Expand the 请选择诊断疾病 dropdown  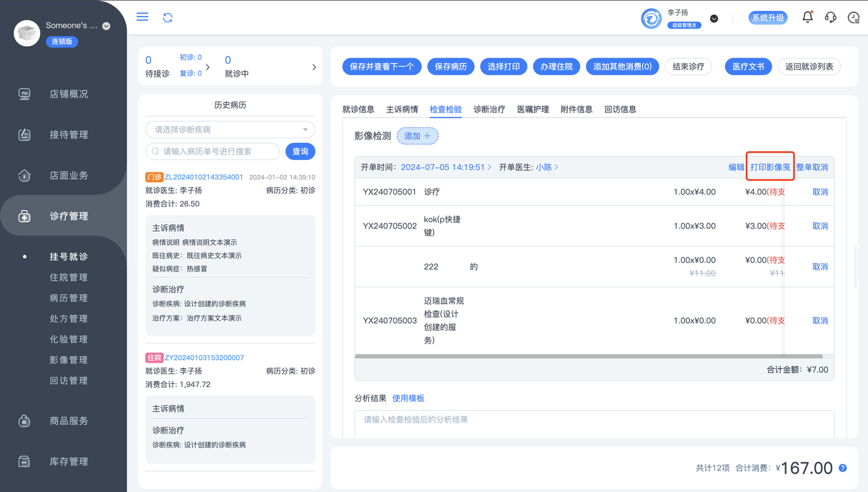230,129
